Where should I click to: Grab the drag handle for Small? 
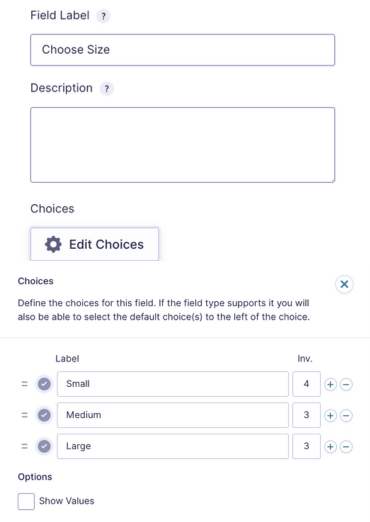tap(24, 384)
